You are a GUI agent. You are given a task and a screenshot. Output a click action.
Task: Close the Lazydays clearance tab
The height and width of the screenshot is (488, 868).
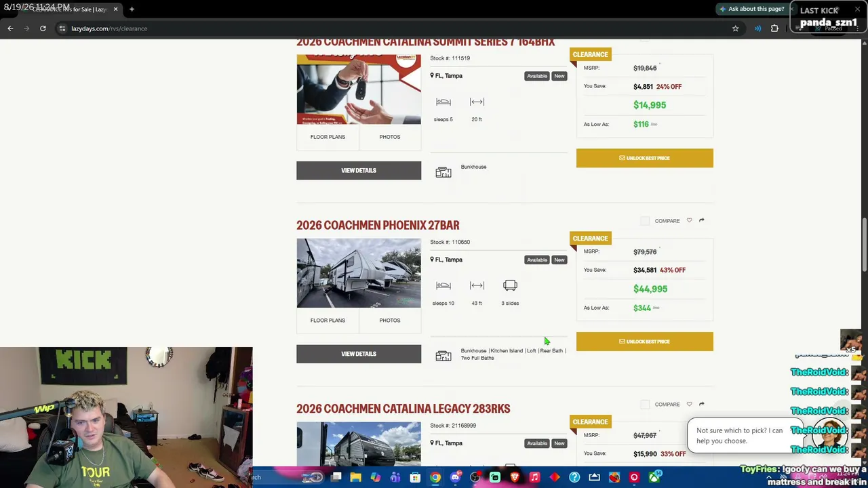pyautogui.click(x=115, y=9)
